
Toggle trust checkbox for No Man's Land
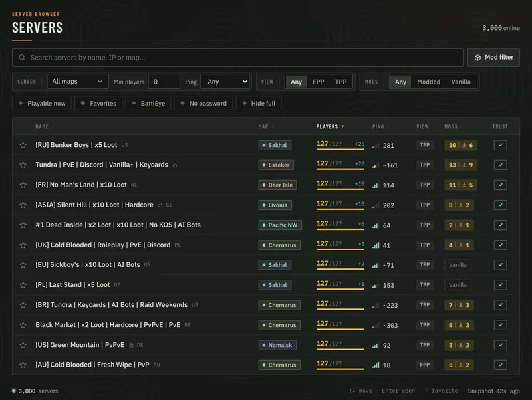coord(501,185)
